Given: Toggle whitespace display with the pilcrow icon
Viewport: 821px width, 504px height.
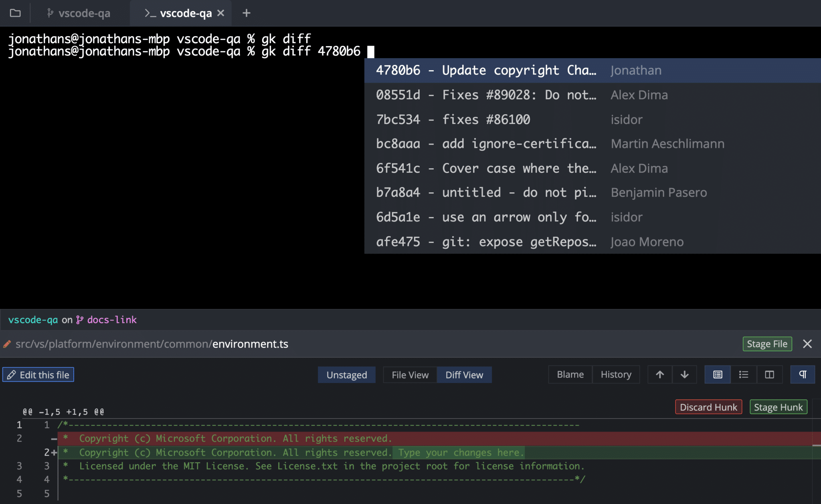Looking at the screenshot, I should (802, 374).
